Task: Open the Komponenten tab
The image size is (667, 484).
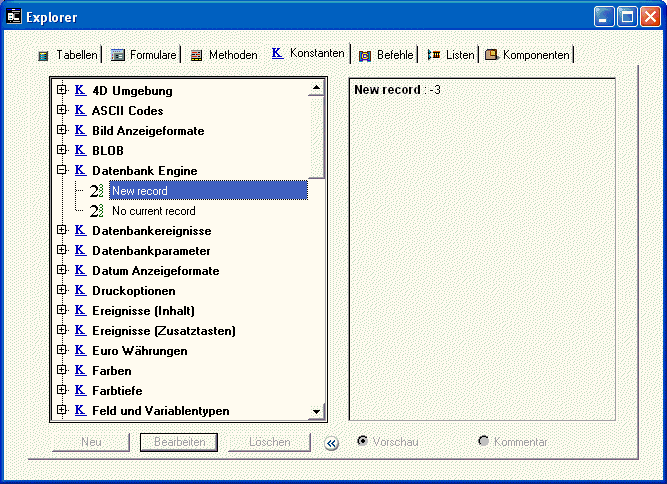Action: pyautogui.click(x=528, y=55)
